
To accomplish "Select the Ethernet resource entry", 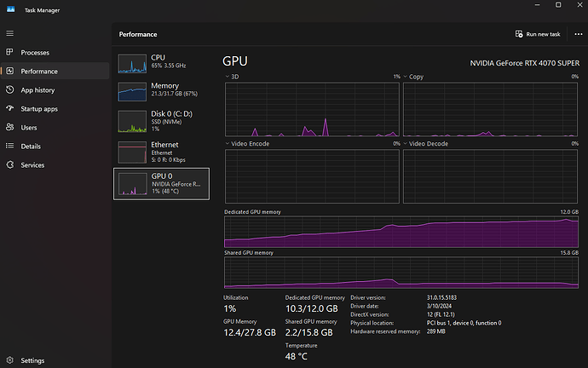I will [160, 152].
